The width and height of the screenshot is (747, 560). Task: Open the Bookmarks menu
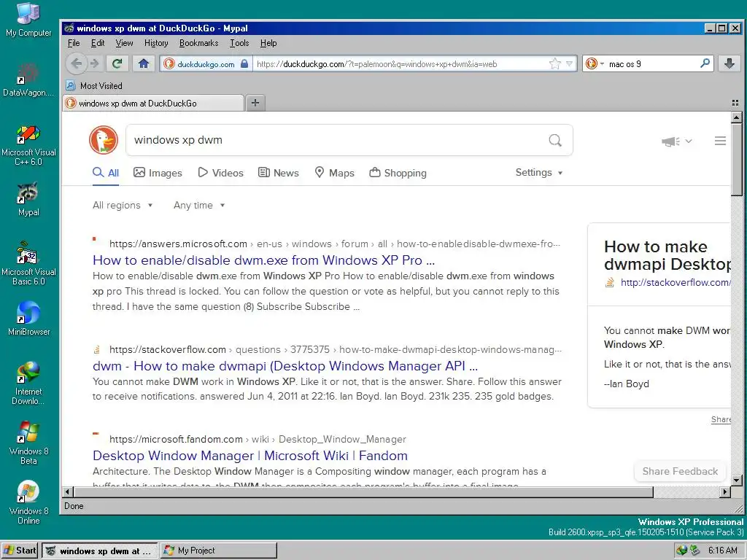coord(198,43)
